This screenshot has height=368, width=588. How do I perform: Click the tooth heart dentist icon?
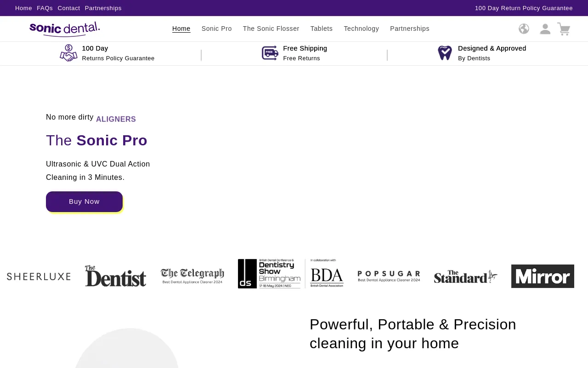(445, 53)
